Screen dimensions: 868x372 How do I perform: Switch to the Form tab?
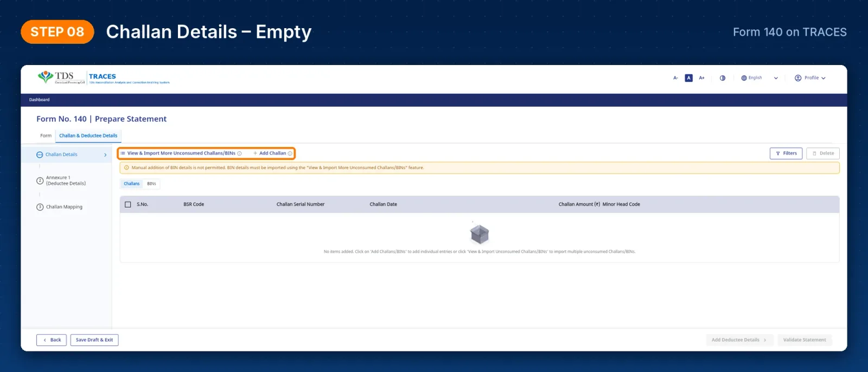pyautogui.click(x=46, y=136)
